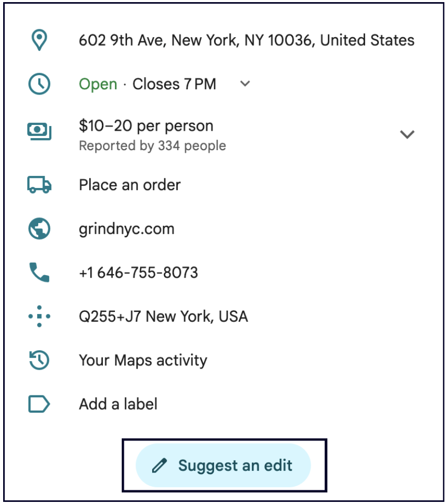
Task: Expand the opening hours chevron
Action: 245,84
